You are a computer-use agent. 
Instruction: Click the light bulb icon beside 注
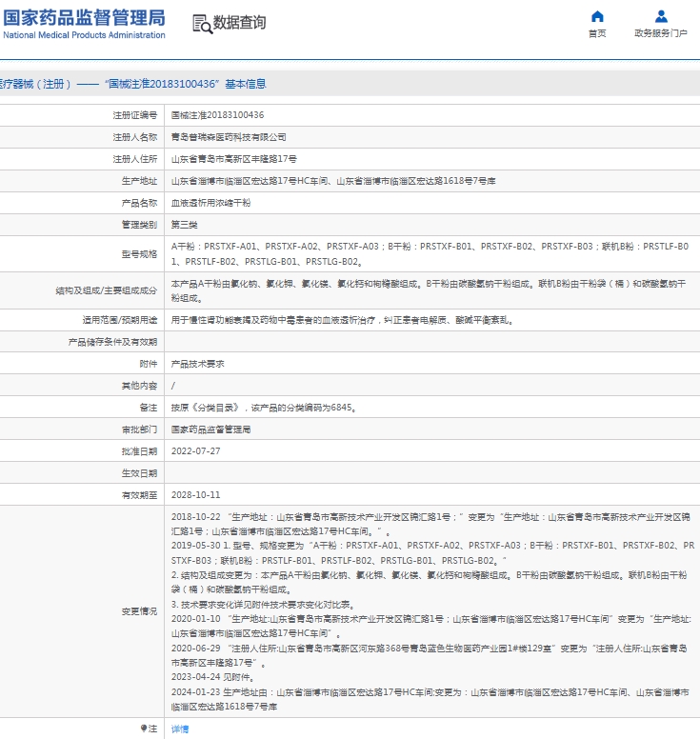[x=144, y=729]
